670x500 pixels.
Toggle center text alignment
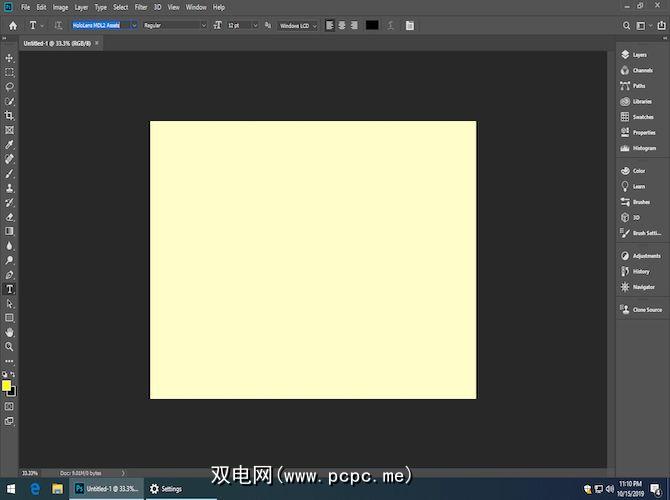(x=341, y=25)
